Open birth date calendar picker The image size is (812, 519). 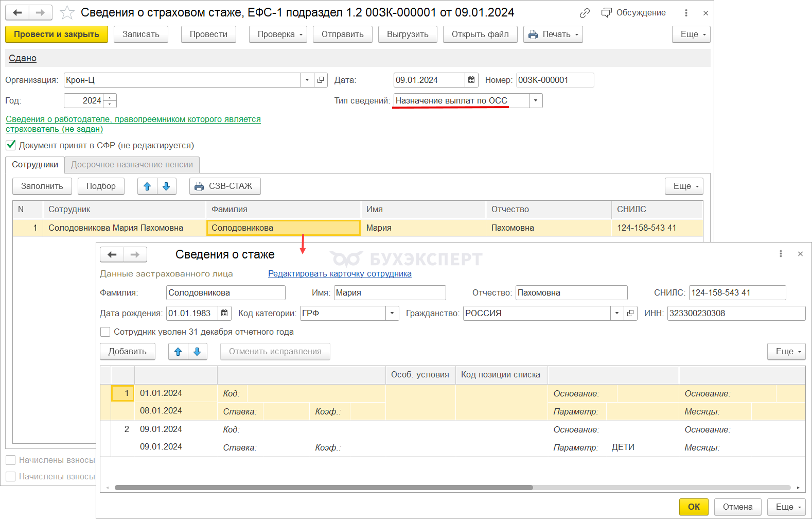[224, 313]
